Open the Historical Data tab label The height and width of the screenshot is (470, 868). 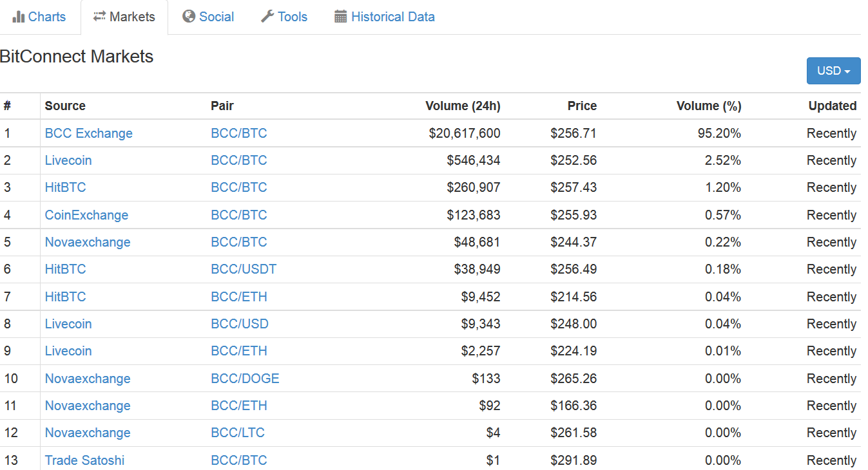(x=393, y=17)
